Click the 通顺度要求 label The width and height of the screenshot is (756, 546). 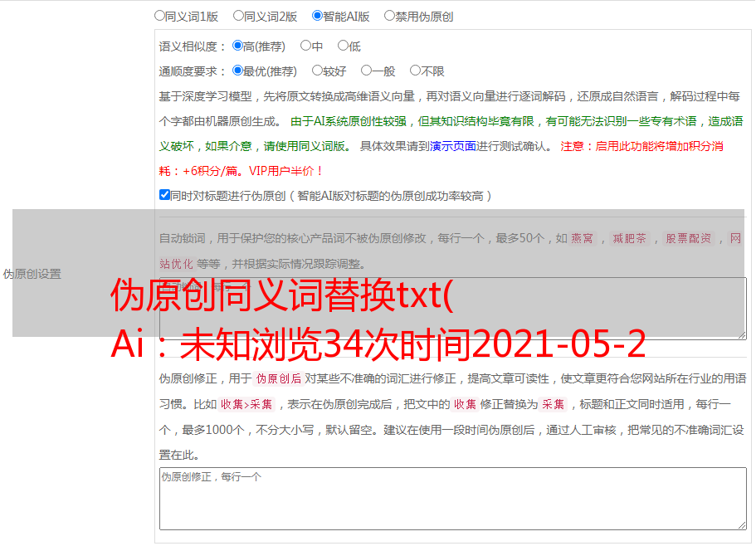(x=192, y=71)
